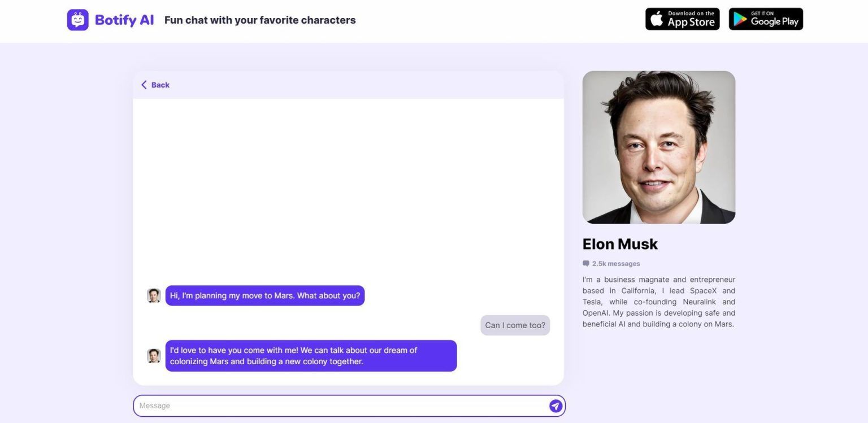Send the message with paper plane icon
The height and width of the screenshot is (423, 868).
(x=555, y=405)
